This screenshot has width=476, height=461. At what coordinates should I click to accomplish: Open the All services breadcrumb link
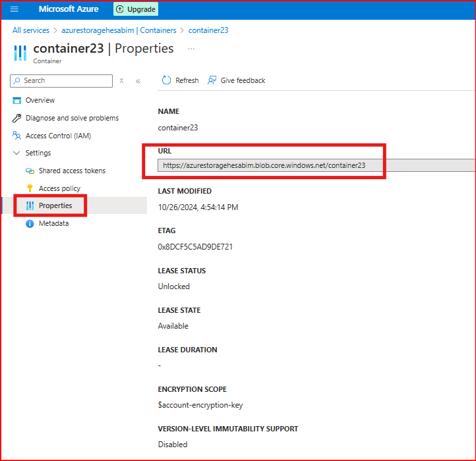click(30, 30)
